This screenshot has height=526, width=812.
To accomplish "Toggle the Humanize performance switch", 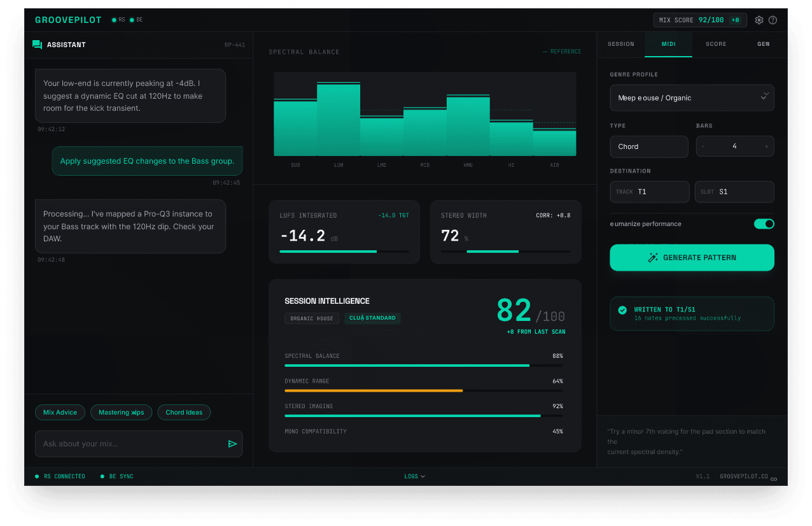I will tap(764, 224).
